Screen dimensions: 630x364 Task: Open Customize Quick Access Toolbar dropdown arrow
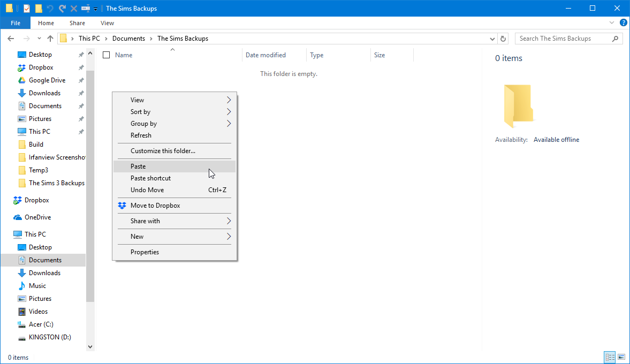(96, 9)
